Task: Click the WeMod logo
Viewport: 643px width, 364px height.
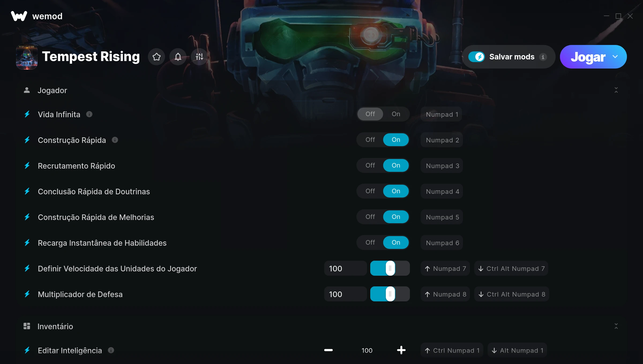Action: tap(19, 16)
